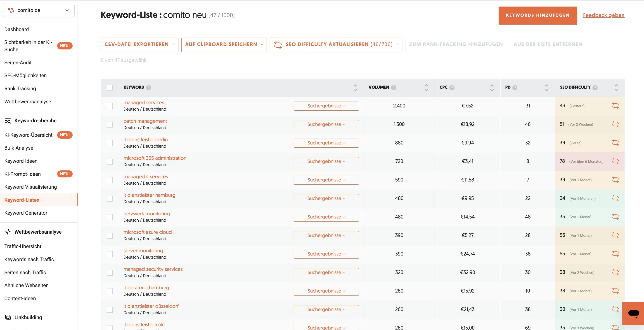Expand CSV-Datei exportieren dropdown
The width and height of the screenshot is (644, 330).
click(140, 45)
